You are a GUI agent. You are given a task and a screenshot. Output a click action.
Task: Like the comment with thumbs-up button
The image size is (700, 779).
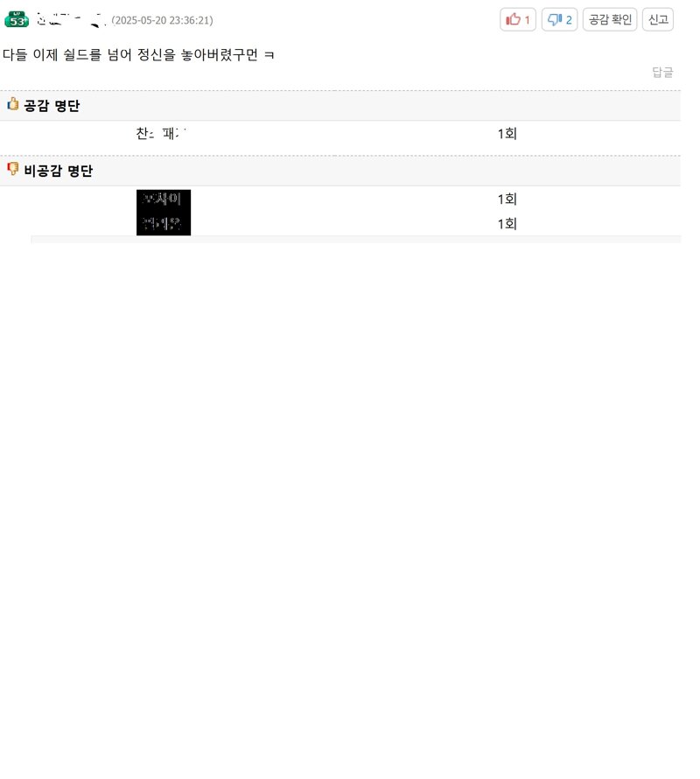tap(518, 20)
